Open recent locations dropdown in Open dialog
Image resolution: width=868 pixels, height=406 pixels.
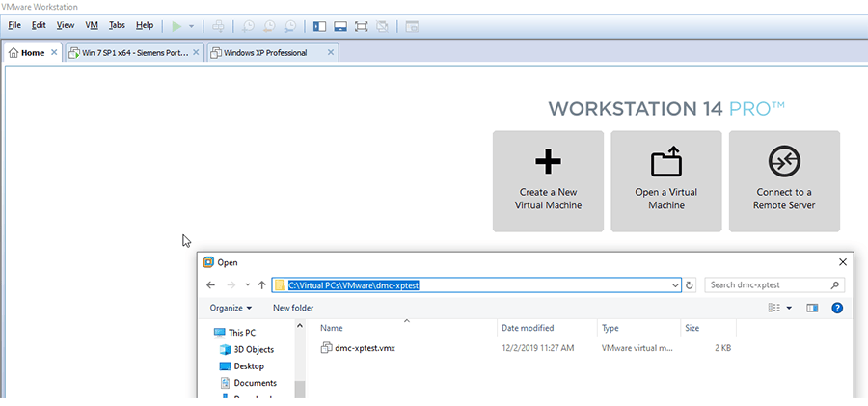click(x=248, y=285)
